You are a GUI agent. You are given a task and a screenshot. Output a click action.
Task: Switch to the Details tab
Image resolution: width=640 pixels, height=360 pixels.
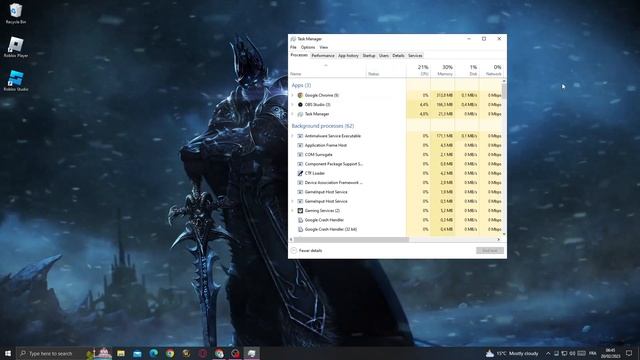point(398,56)
